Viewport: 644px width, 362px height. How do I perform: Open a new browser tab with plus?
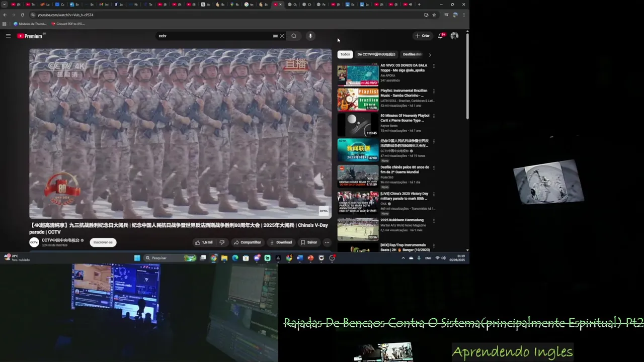click(x=419, y=5)
